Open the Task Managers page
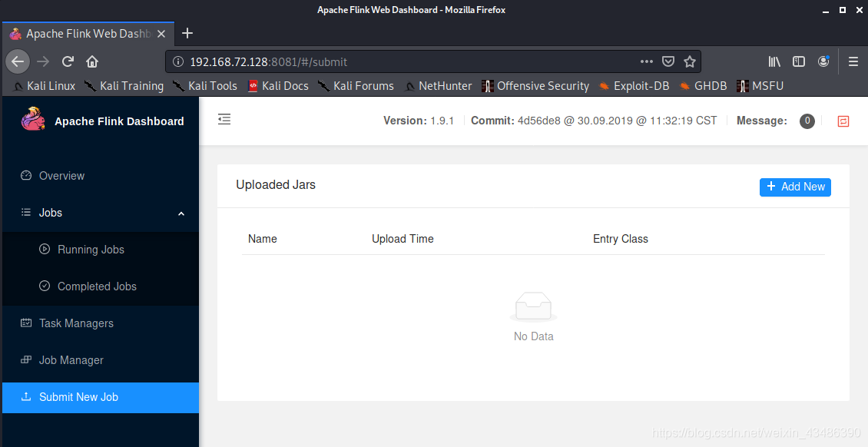Screen dimensions: 868x447 click(x=100, y=323)
